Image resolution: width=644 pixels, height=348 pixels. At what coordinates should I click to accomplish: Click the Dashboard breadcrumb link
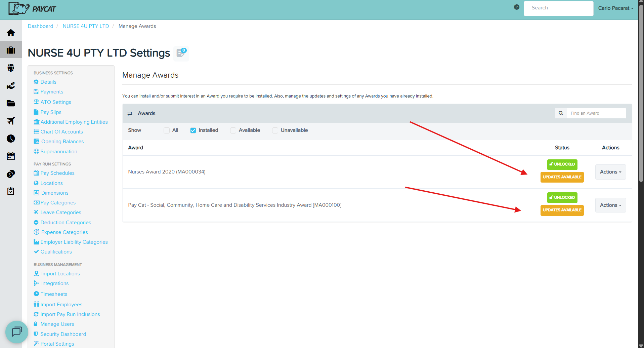click(x=40, y=26)
